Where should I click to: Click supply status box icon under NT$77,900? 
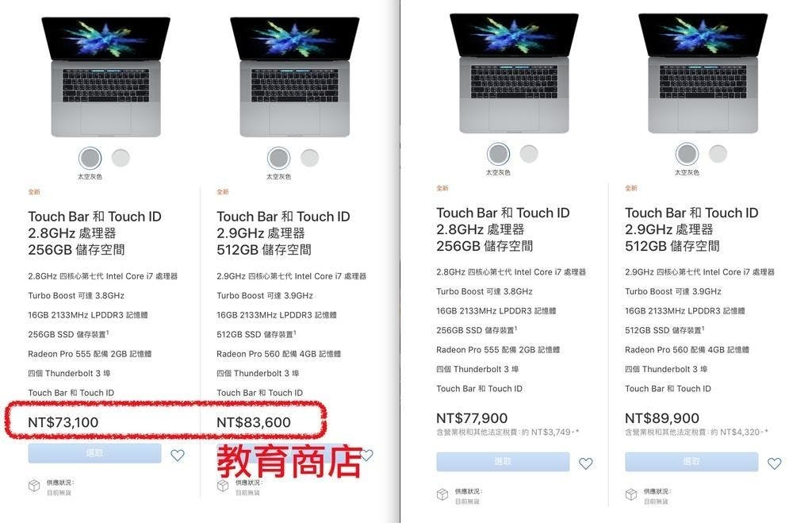click(x=442, y=494)
